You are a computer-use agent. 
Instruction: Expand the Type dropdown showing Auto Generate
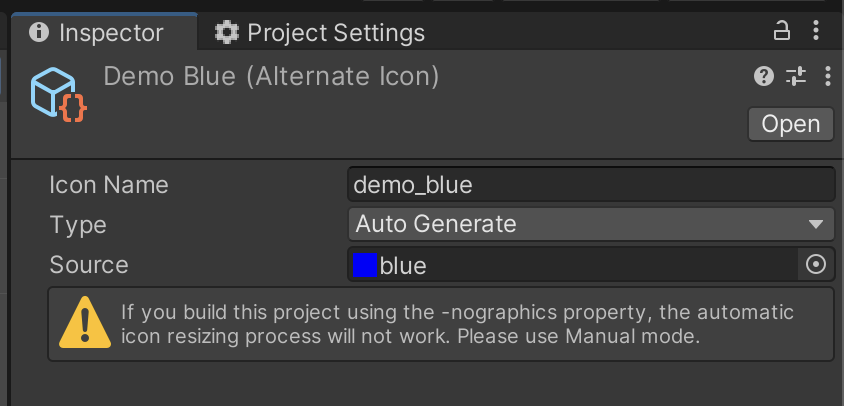coord(590,224)
